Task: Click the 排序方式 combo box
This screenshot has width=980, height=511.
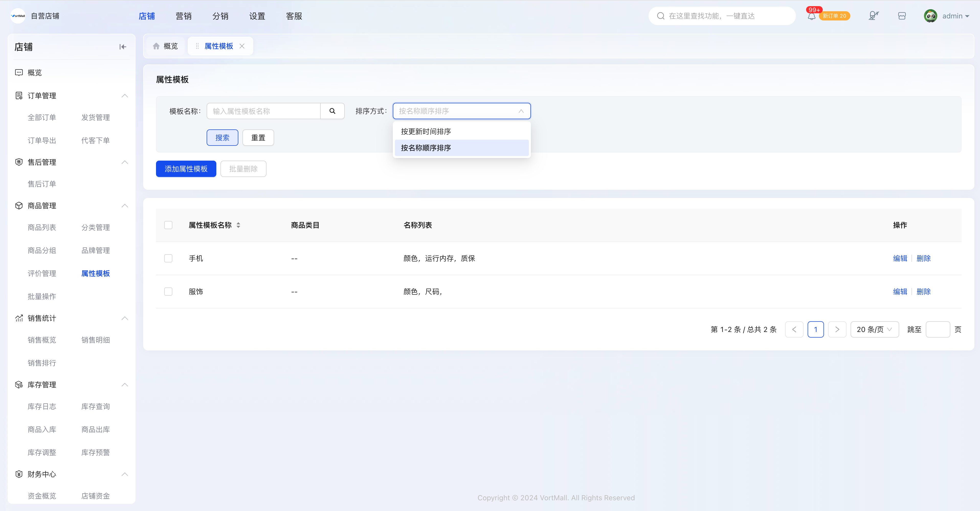Action: (461, 111)
